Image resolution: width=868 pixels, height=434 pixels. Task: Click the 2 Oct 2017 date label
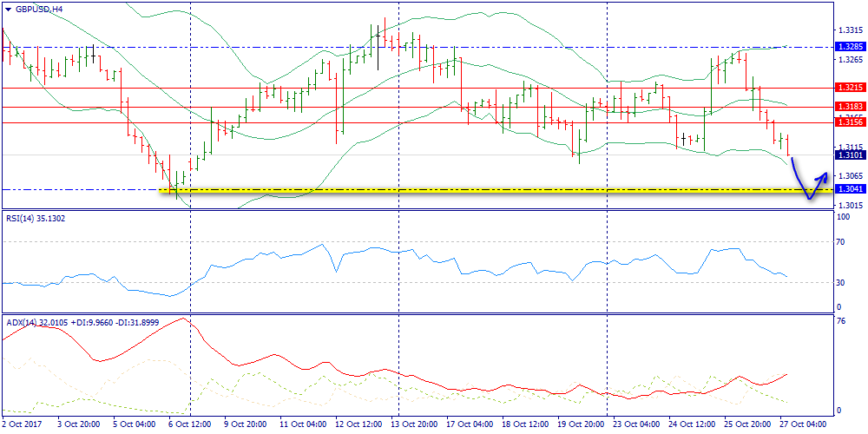[21, 424]
